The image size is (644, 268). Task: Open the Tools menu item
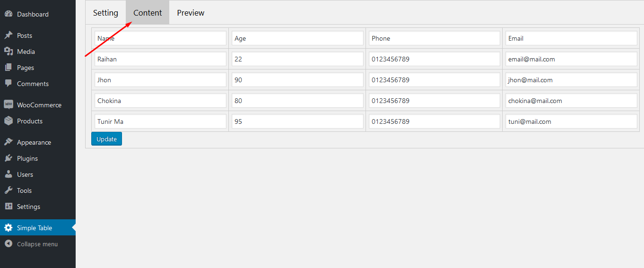(38, 190)
